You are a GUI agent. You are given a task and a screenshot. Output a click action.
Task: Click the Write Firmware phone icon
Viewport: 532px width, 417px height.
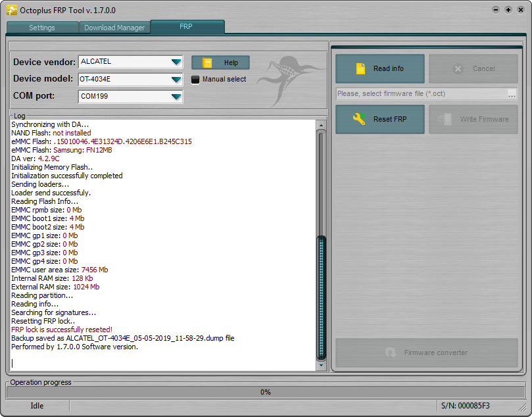click(x=445, y=119)
